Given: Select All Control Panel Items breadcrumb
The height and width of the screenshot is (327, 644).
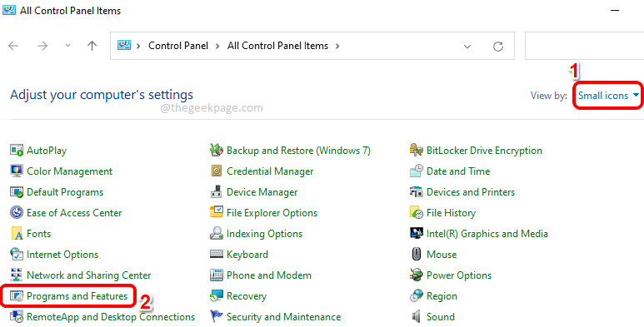Looking at the screenshot, I should (277, 46).
